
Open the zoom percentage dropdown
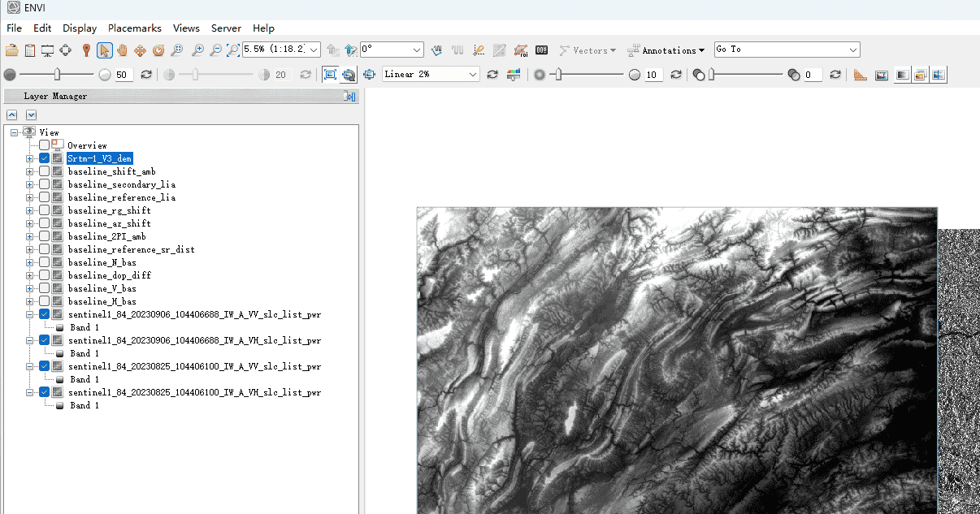pyautogui.click(x=314, y=50)
